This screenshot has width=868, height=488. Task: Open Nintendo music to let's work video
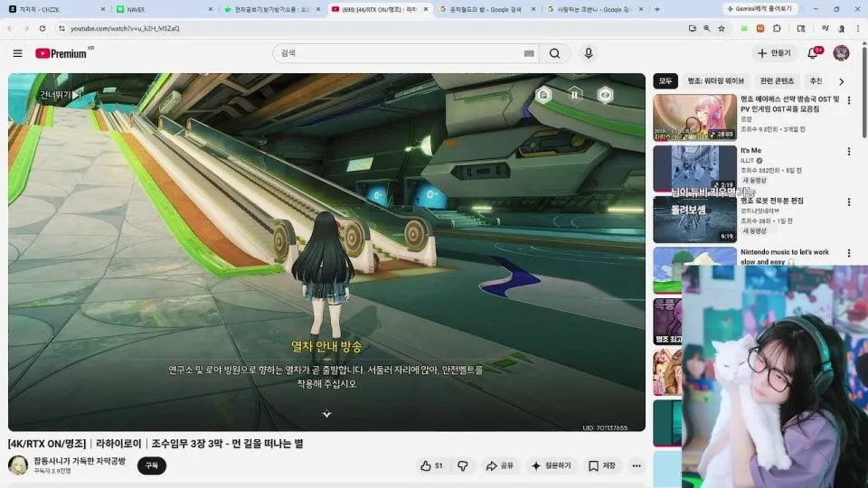(x=785, y=256)
